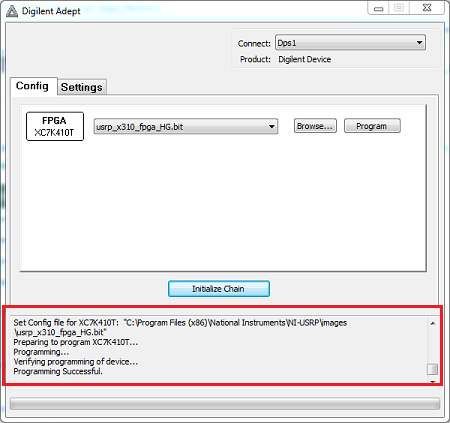Click the Digilent Adept title bar logo icon
Screen dimensions: 450x423
(12, 11)
